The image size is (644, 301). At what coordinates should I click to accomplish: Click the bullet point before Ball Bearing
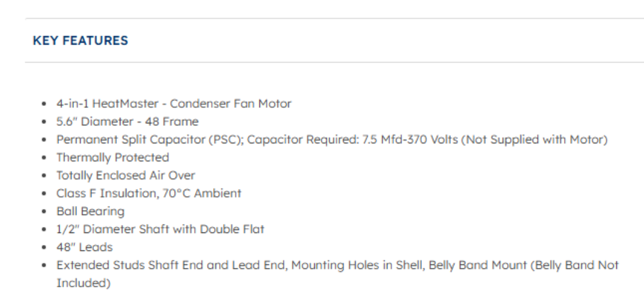click(x=45, y=212)
